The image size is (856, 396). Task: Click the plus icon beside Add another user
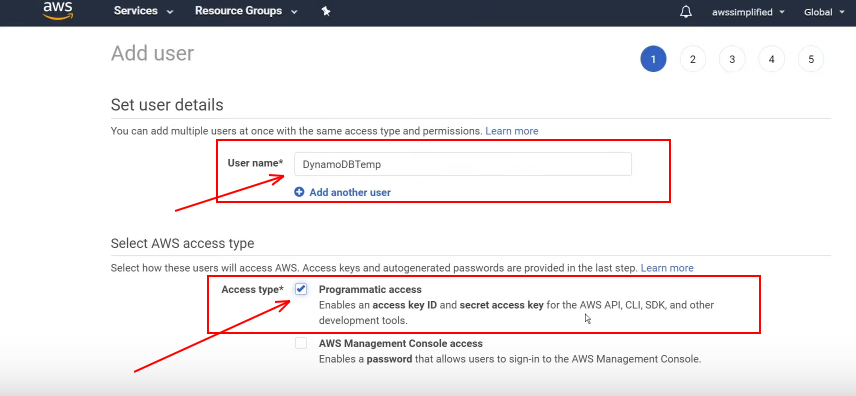(x=299, y=192)
